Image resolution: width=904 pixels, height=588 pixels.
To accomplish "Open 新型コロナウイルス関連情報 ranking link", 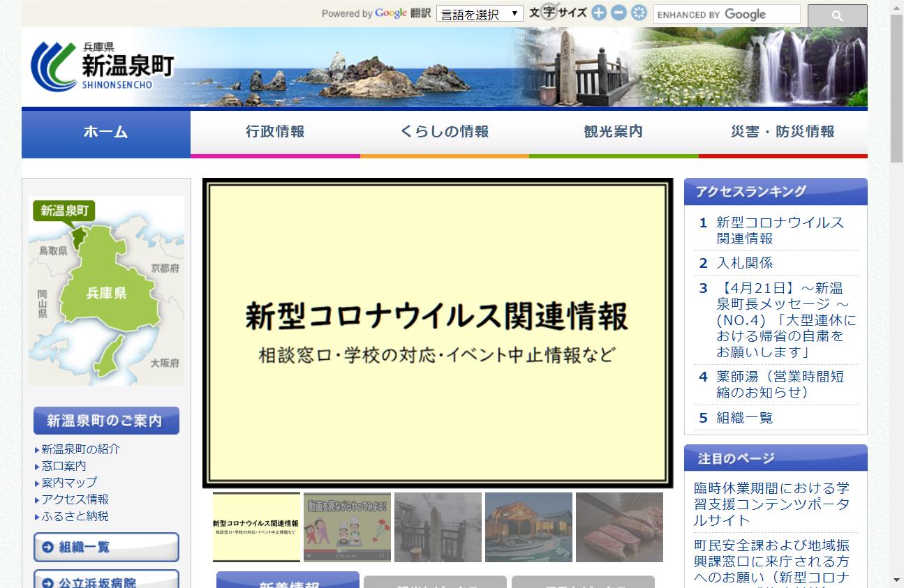I will point(778,230).
